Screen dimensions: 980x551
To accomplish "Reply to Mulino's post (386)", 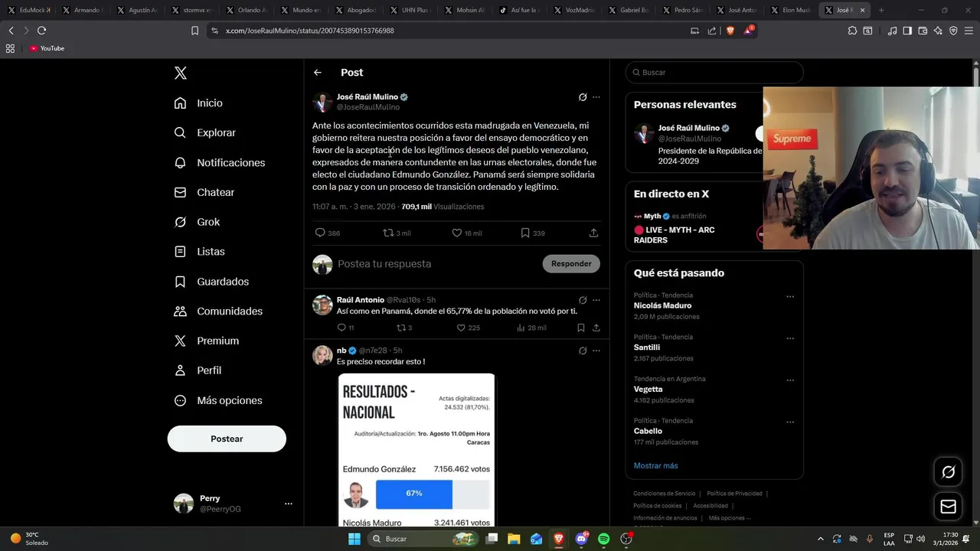I will [327, 233].
